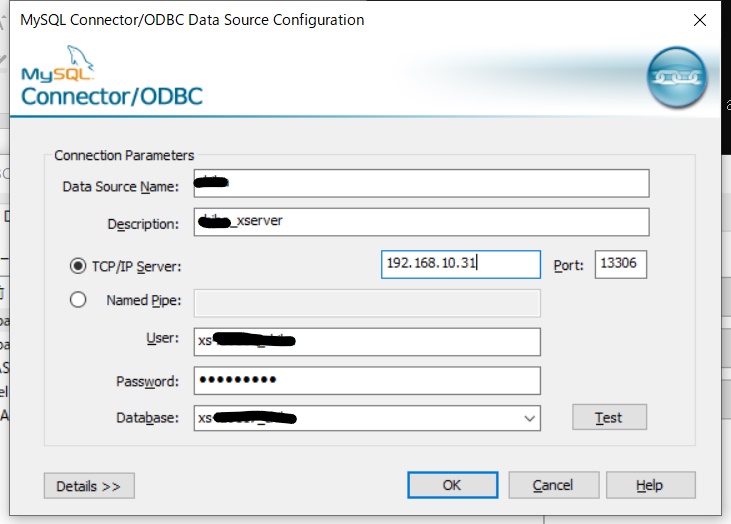
Task: Click the server address field showing 192.168.10.31
Action: tap(461, 264)
